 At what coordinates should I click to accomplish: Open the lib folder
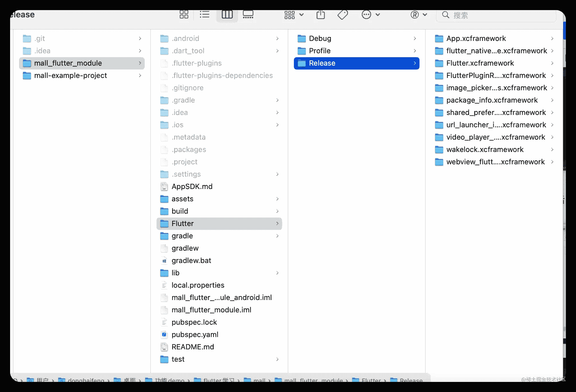click(x=219, y=273)
